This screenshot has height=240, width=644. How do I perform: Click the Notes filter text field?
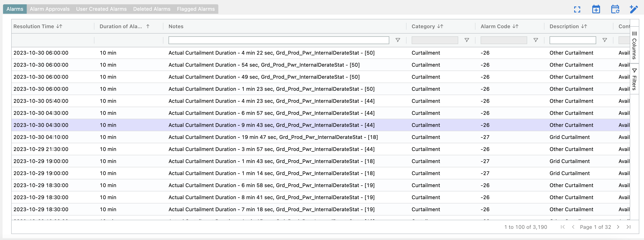click(278, 40)
